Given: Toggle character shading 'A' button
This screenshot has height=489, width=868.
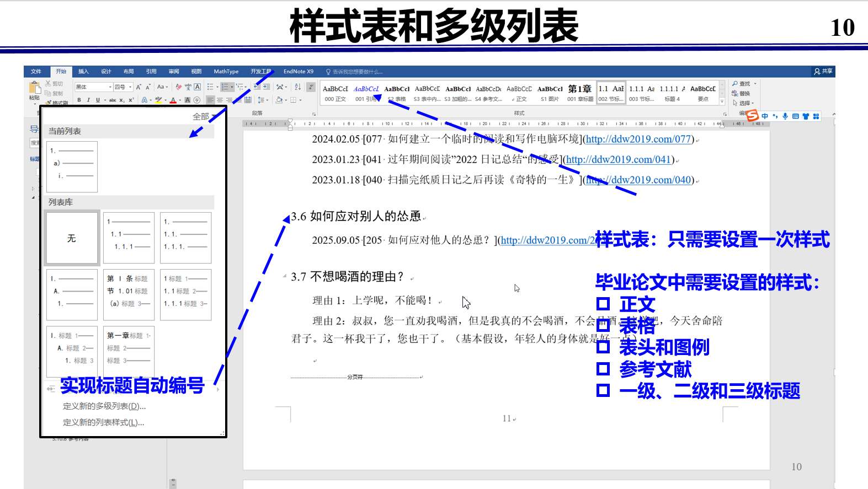Looking at the screenshot, I should (188, 100).
